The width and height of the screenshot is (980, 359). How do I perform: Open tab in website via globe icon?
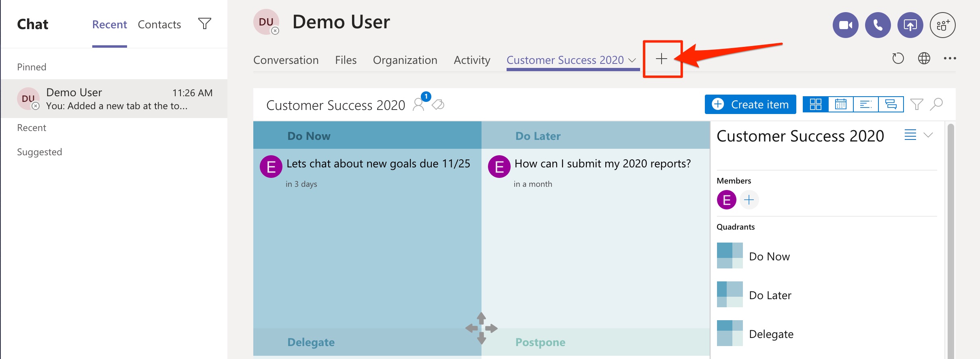pyautogui.click(x=924, y=59)
